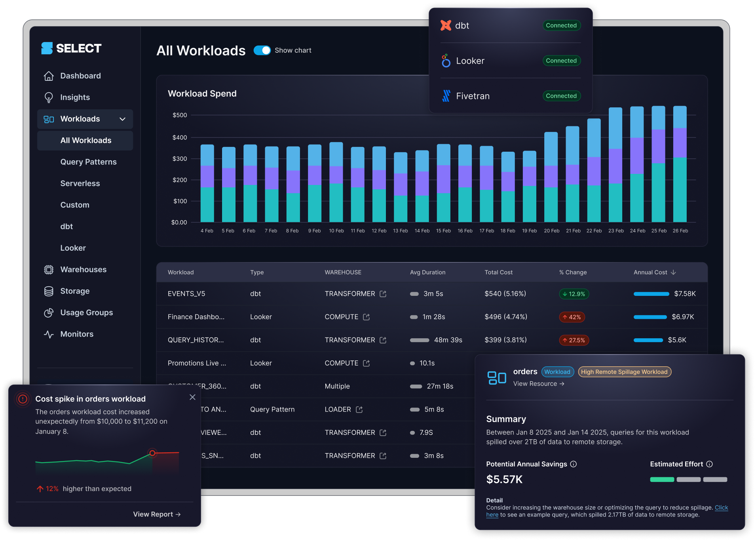
Task: Click info icon beside Estimated Effort
Action: tap(709, 464)
